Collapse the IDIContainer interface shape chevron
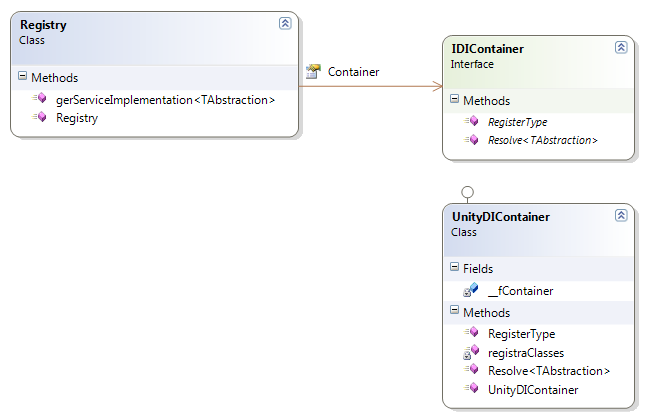 620,47
